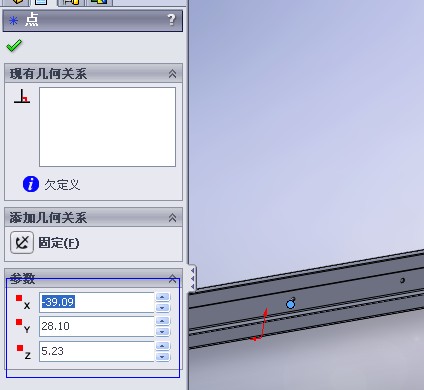Viewport: 424px width, 390px height.
Task: Click the Z coordinate field with 5.23
Action: coord(97,351)
